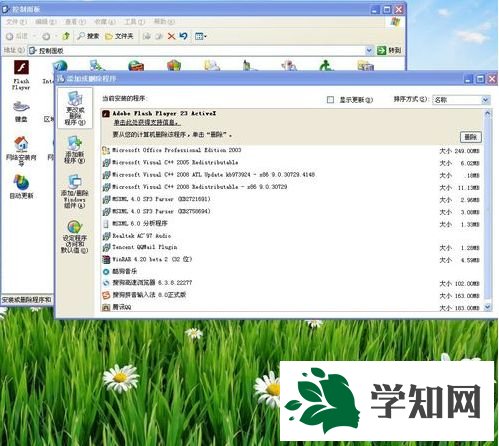499x446 pixels.
Task: Select 酷狗音乐 program entry
Action: 291,271
